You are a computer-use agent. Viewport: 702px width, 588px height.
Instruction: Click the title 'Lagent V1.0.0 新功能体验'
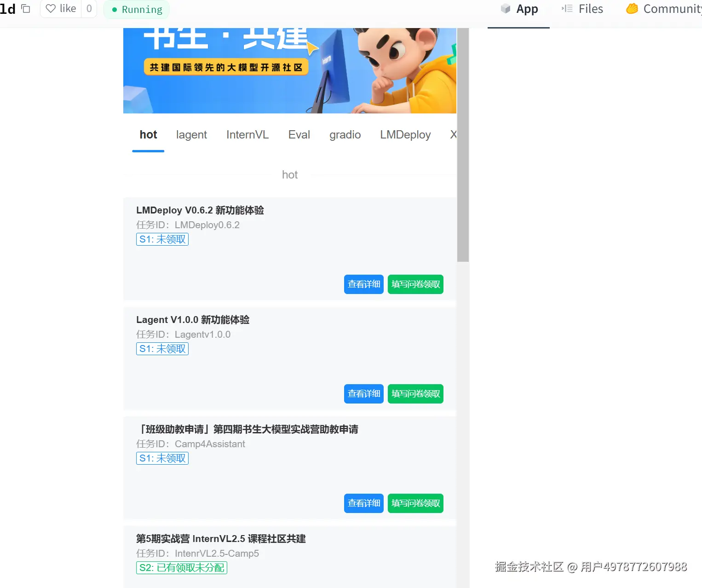193,320
